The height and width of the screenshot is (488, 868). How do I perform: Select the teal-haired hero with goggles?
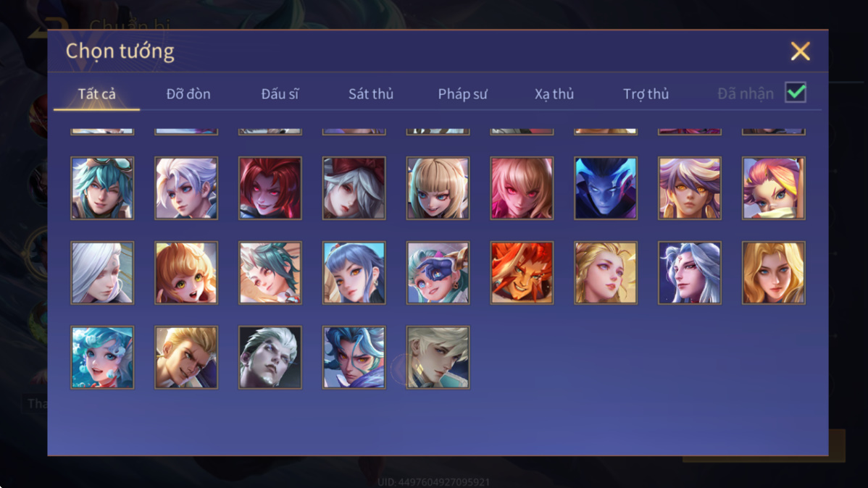pyautogui.click(x=102, y=188)
